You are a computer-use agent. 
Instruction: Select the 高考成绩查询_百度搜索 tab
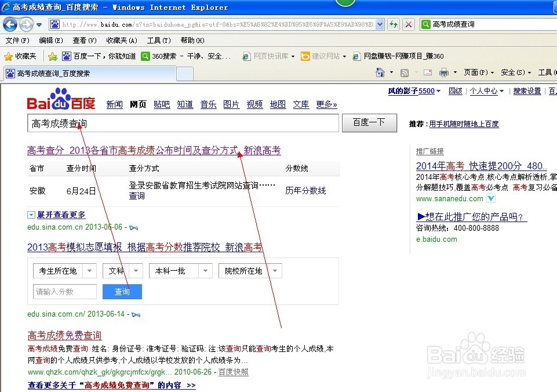(x=89, y=74)
